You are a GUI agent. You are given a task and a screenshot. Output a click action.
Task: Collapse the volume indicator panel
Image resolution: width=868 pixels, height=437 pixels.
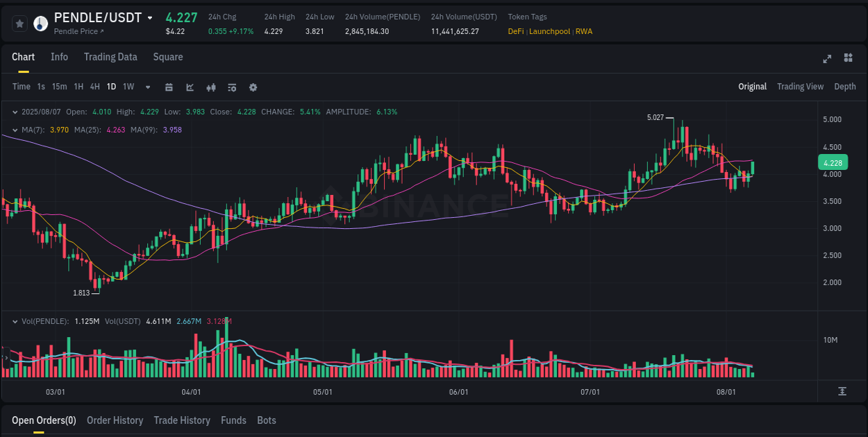coord(15,321)
